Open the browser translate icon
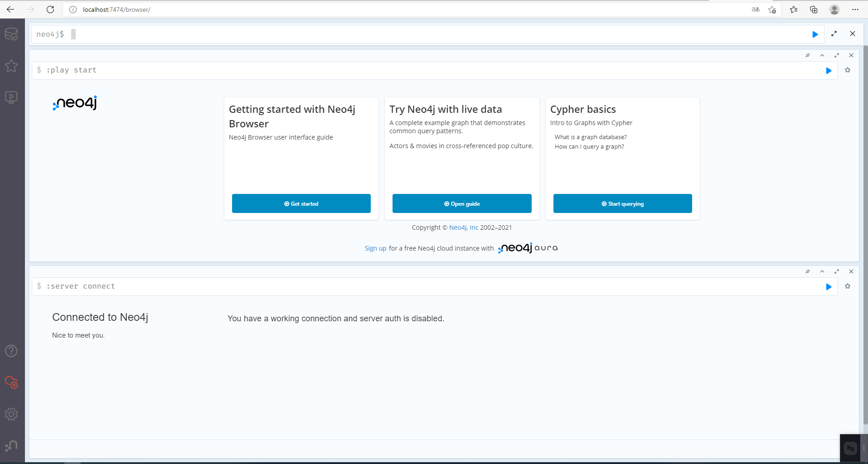 [756, 10]
